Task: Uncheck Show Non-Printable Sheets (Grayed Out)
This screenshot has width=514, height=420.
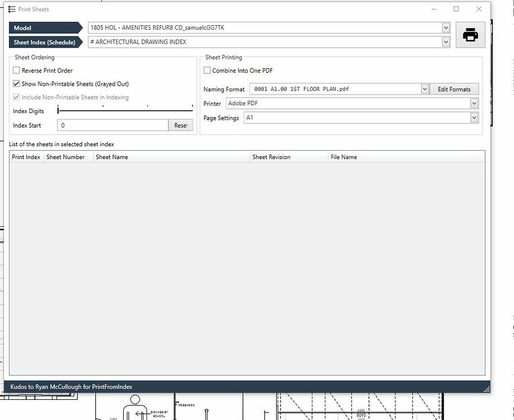Action: 15,84
